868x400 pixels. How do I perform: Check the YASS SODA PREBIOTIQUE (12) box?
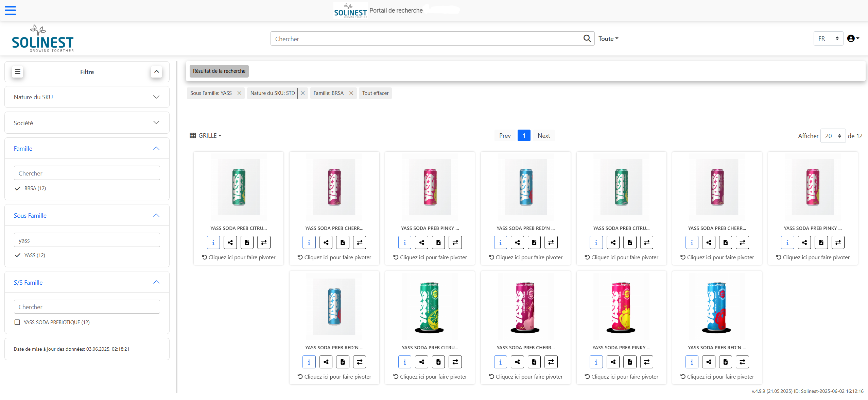(17, 322)
